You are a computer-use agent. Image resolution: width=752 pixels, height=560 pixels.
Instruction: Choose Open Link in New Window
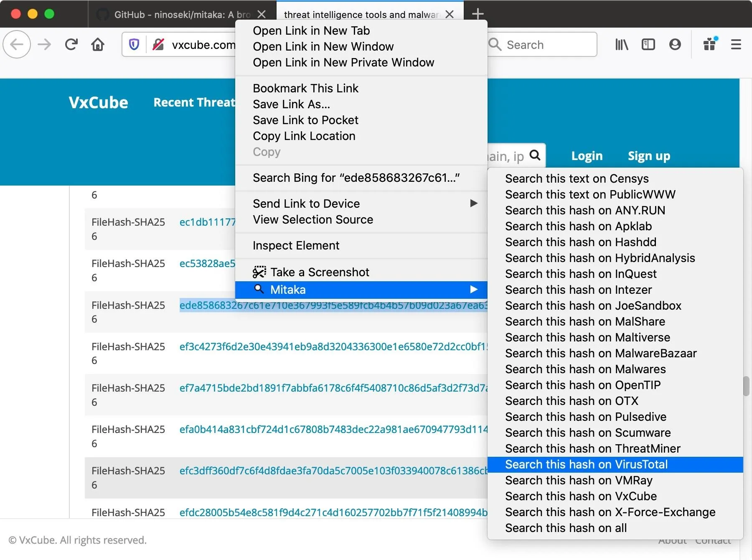[323, 46]
